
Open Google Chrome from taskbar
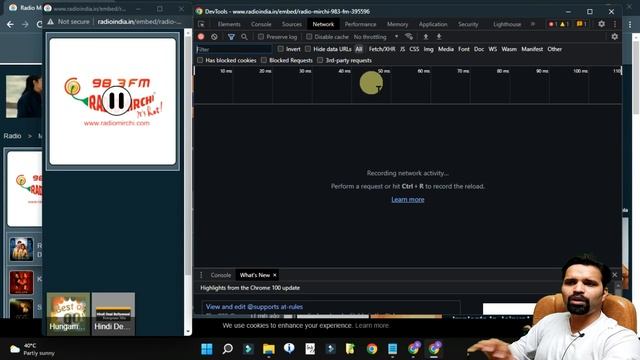(x=371, y=349)
